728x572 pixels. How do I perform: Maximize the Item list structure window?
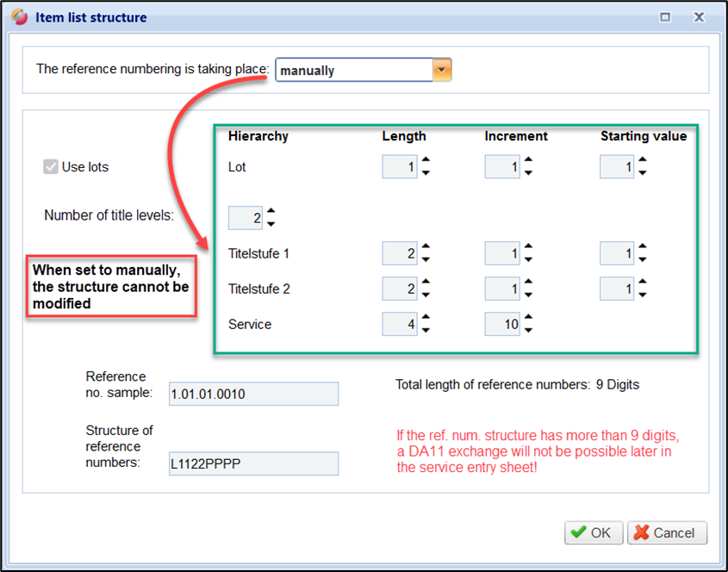[665, 16]
